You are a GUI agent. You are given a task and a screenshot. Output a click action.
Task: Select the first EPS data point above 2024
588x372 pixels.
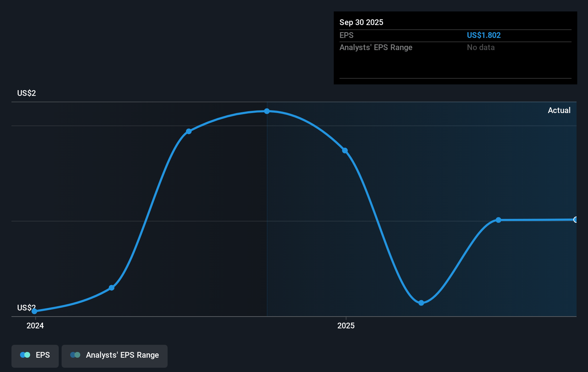tap(34, 311)
